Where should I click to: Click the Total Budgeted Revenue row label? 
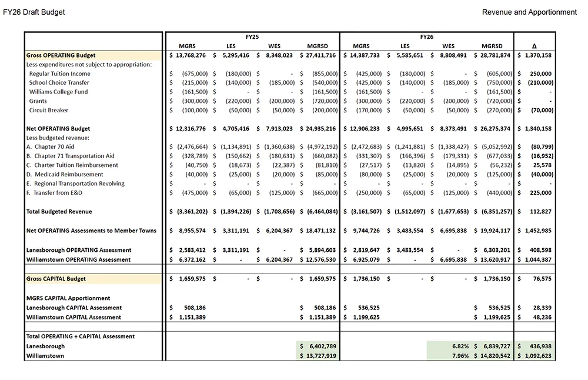pos(59,212)
